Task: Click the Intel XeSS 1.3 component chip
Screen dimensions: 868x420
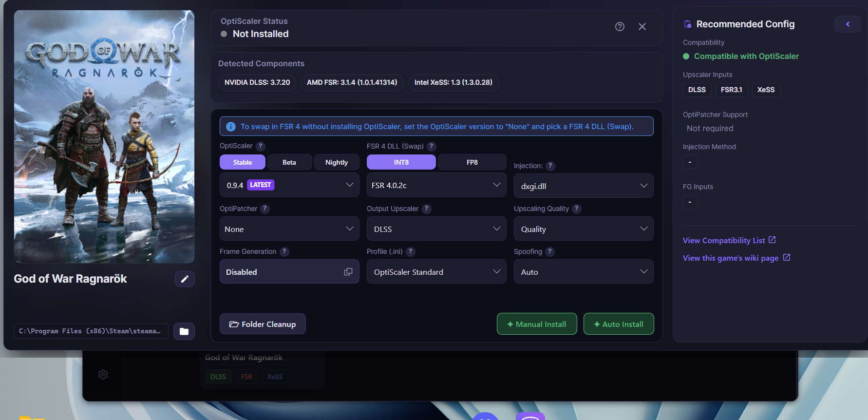Action: tap(453, 82)
